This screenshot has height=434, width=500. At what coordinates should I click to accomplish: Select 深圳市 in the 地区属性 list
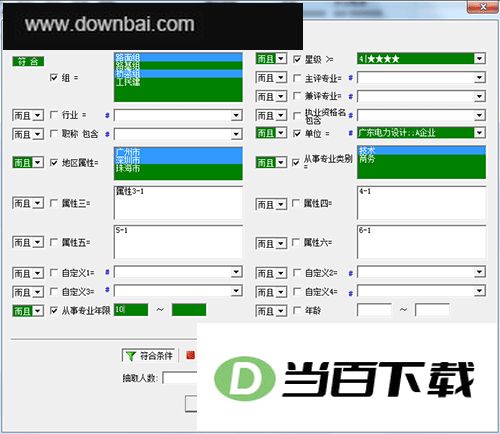[x=178, y=160]
